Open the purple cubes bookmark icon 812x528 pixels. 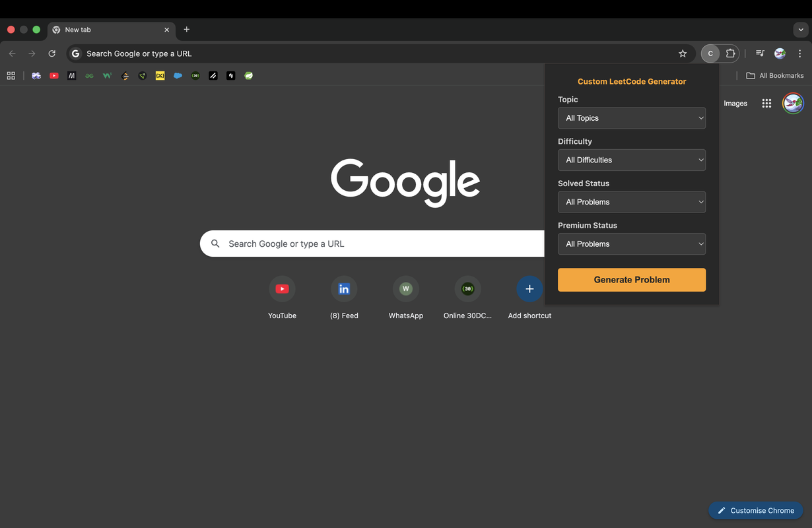(x=36, y=76)
